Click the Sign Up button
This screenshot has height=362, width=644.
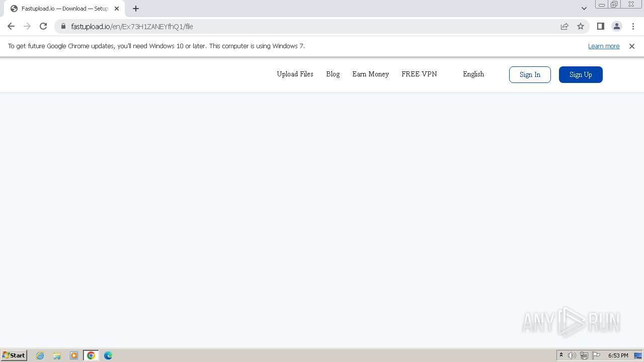(x=581, y=74)
